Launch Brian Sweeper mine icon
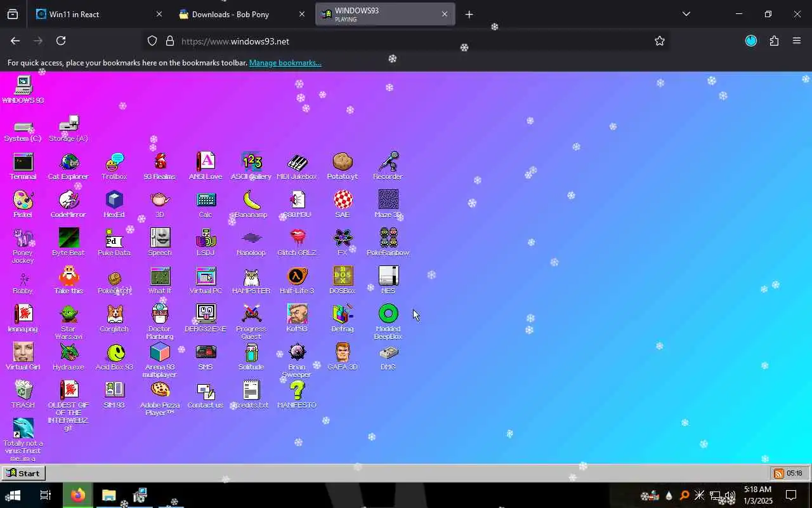812x508 pixels. pos(297,361)
